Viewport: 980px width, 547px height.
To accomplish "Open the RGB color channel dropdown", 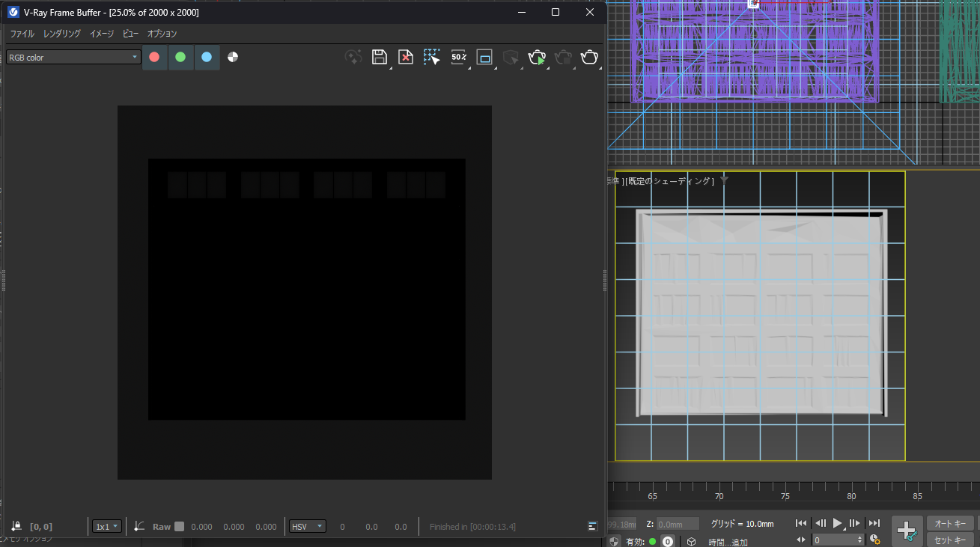I will (x=73, y=57).
